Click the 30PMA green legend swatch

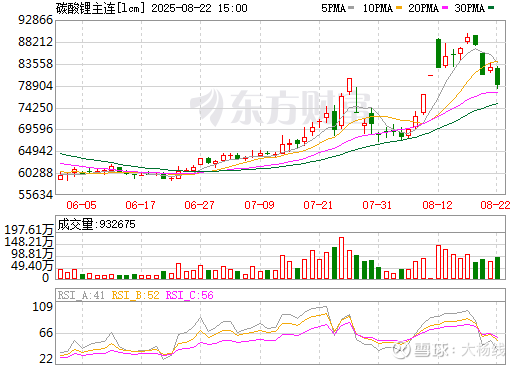(491, 8)
